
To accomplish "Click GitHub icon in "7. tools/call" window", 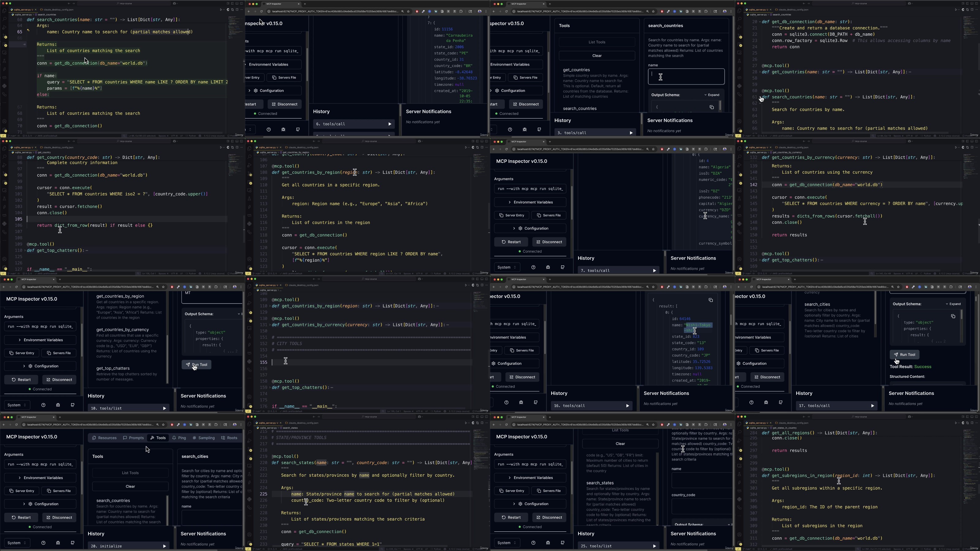I will point(563,267).
